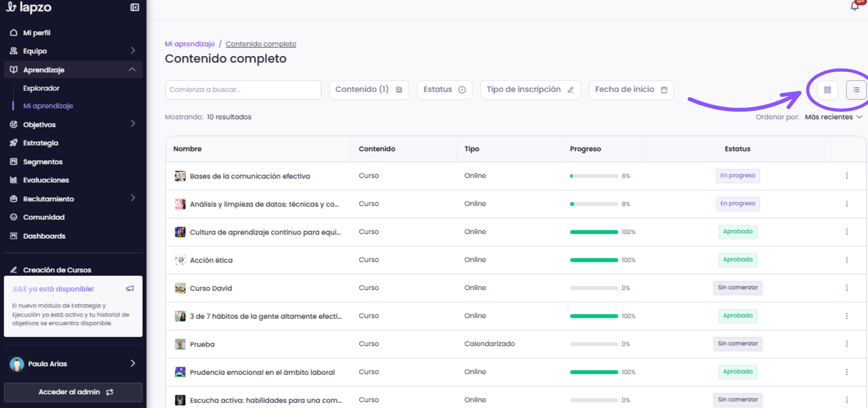Image resolution: width=868 pixels, height=408 pixels.
Task: Collapse the Aprendizaje section chevron
Action: point(132,69)
